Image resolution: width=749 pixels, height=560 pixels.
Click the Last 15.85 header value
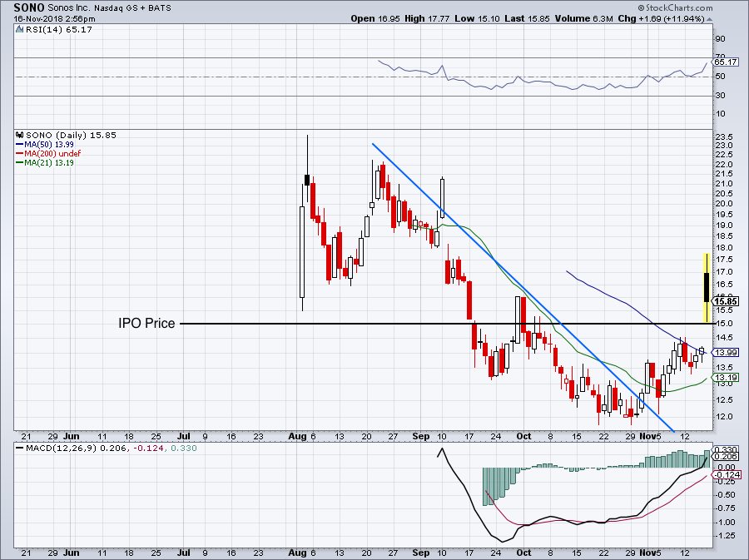click(528, 18)
